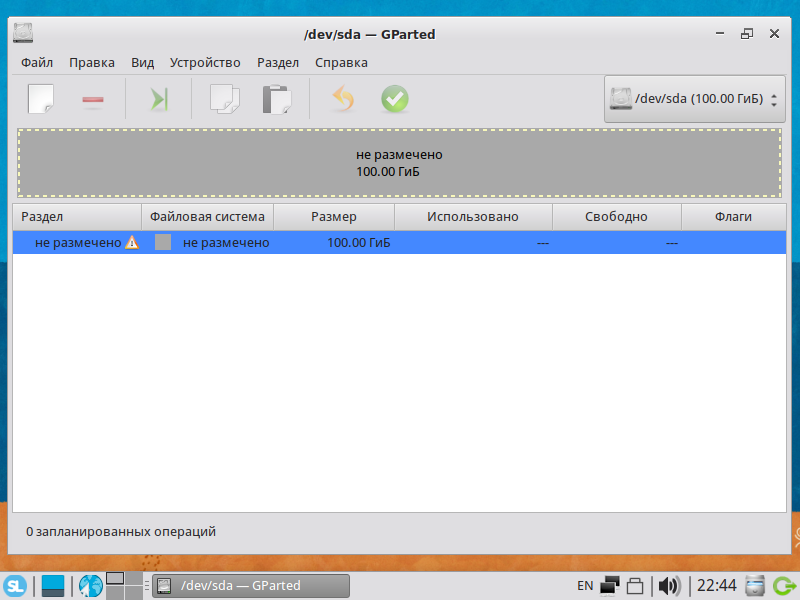Click the show desktop icon on the taskbar

tap(53, 586)
